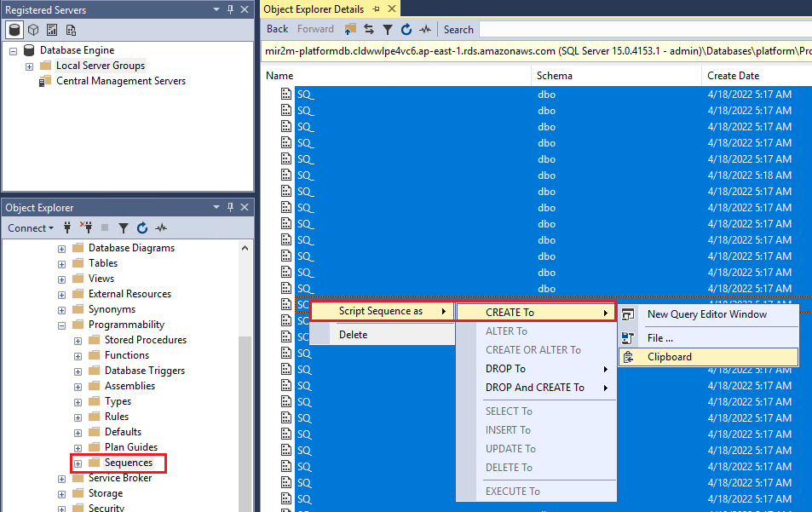
Task: Click the Back button in Details toolbar
Action: (x=278, y=29)
